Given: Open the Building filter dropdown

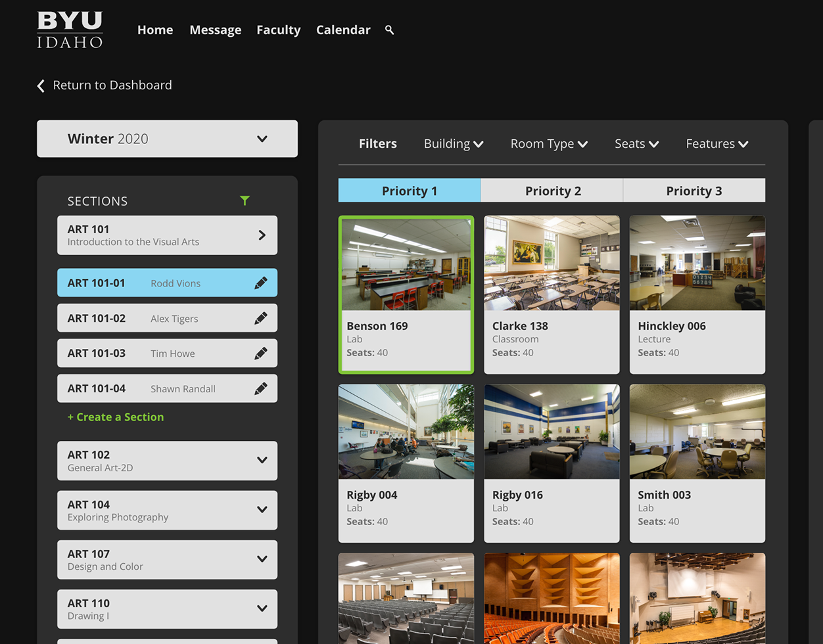Looking at the screenshot, I should (454, 144).
